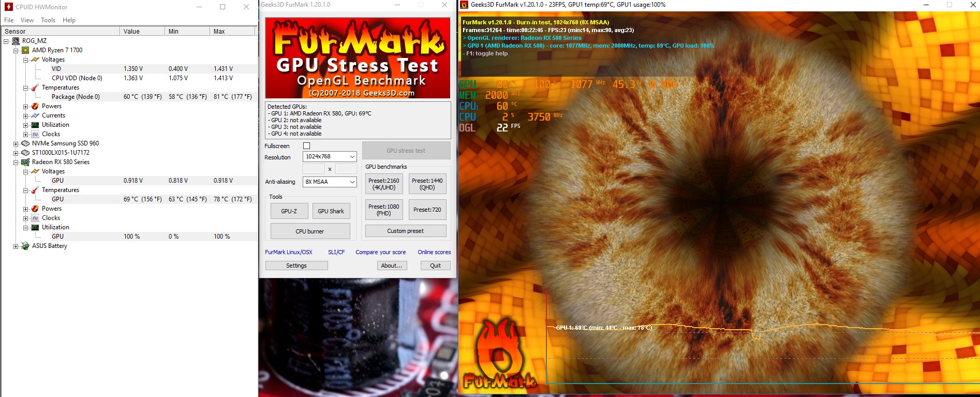980x397 pixels.
Task: Open the Custom preset button
Action: coord(406,231)
